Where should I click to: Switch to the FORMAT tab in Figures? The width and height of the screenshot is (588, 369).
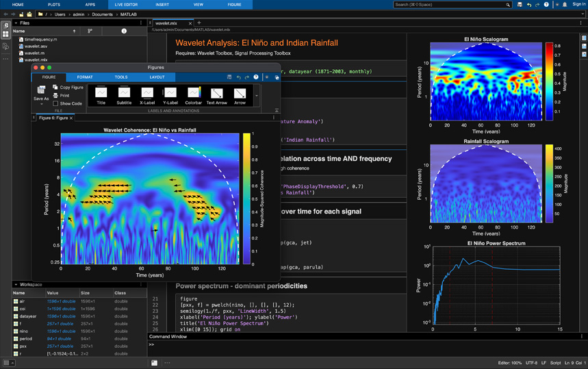pos(85,77)
